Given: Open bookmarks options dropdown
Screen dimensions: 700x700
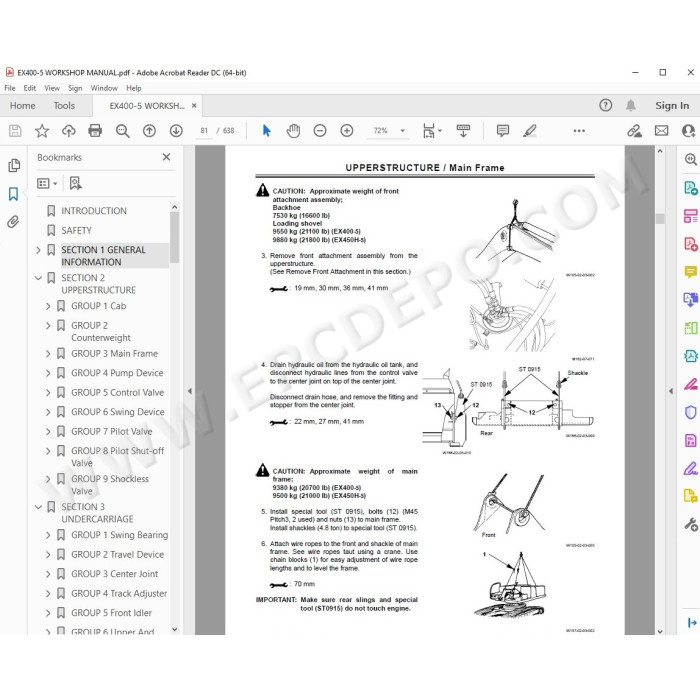Looking at the screenshot, I should point(47,183).
